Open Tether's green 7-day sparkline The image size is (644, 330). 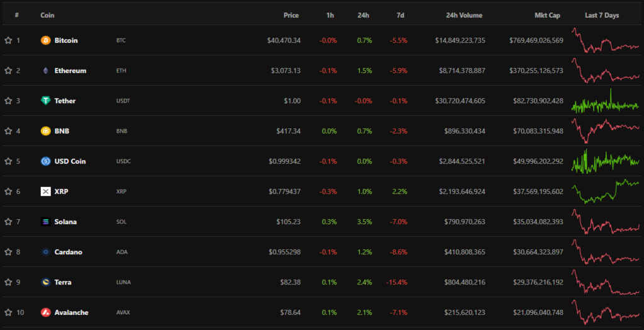tap(606, 101)
